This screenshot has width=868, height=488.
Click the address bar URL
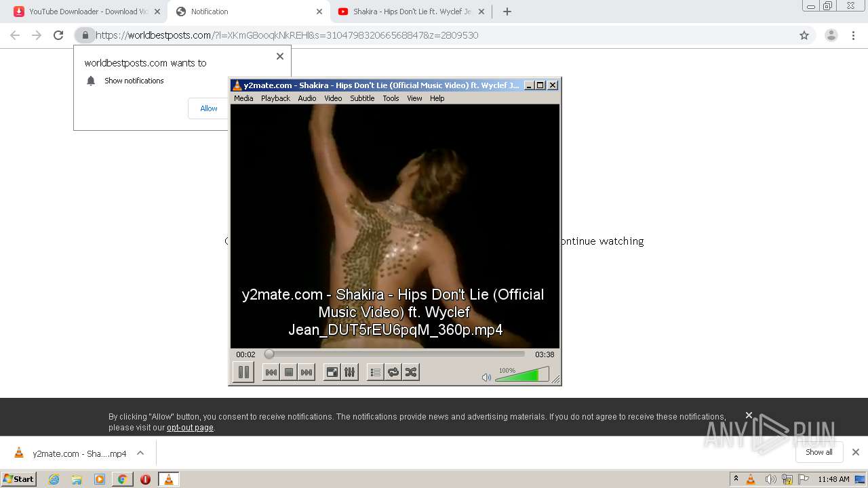pos(286,35)
